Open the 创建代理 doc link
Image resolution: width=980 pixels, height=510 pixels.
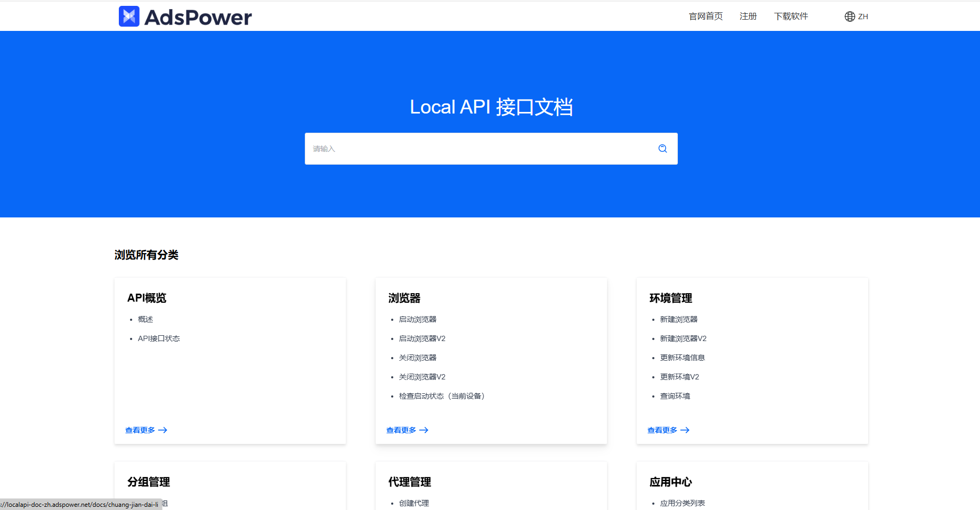tap(414, 503)
